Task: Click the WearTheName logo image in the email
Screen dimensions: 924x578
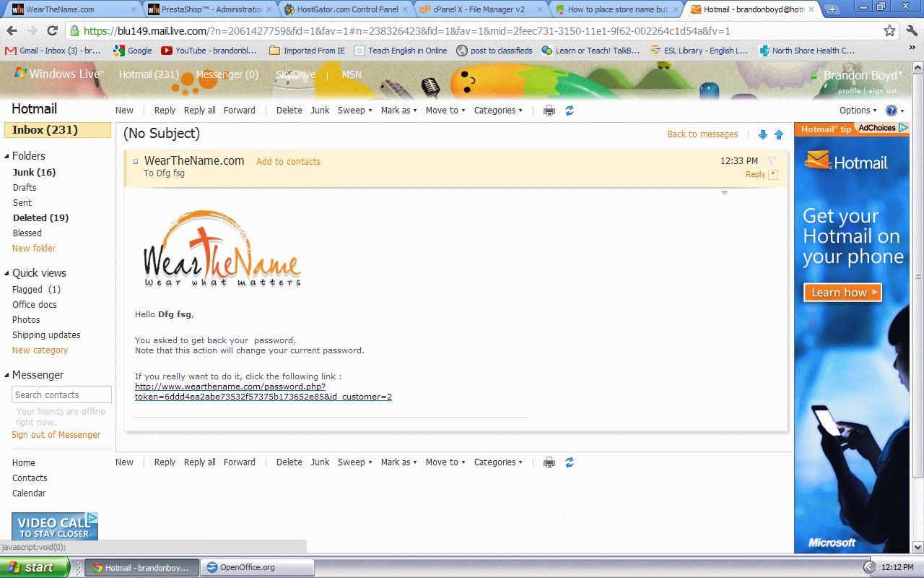Action: pyautogui.click(x=222, y=249)
